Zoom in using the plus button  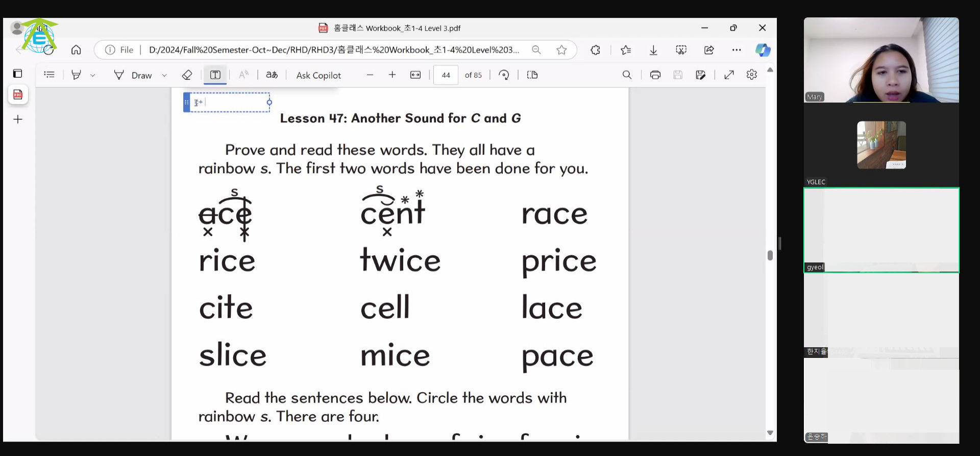point(392,75)
